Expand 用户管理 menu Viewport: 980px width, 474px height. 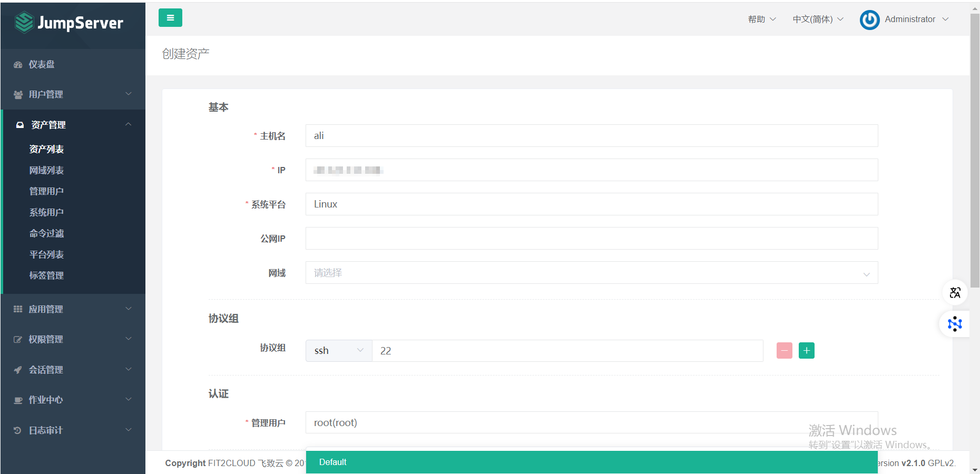coord(73,94)
